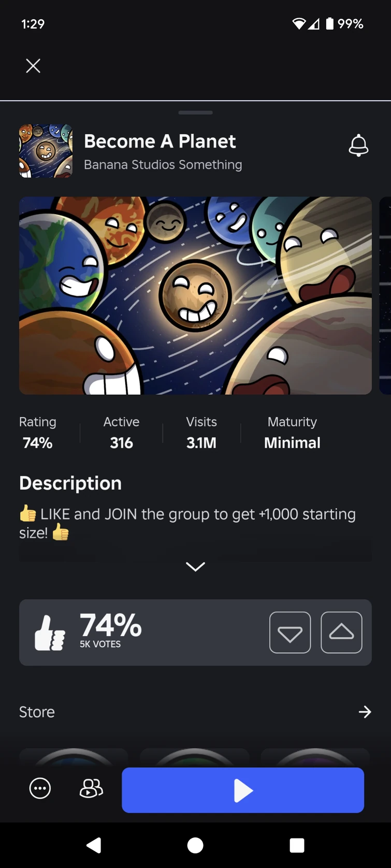
Task: Expand the description with the chevron
Action: point(195,566)
